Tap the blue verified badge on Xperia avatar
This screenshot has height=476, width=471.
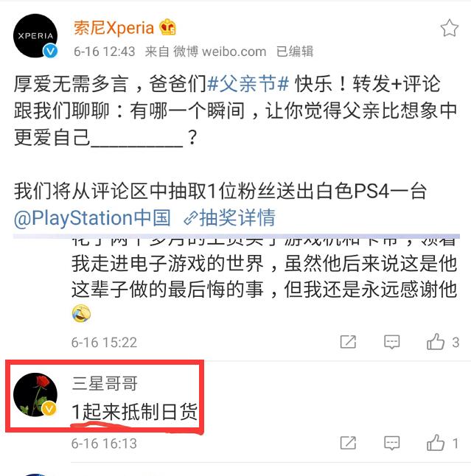point(50,51)
